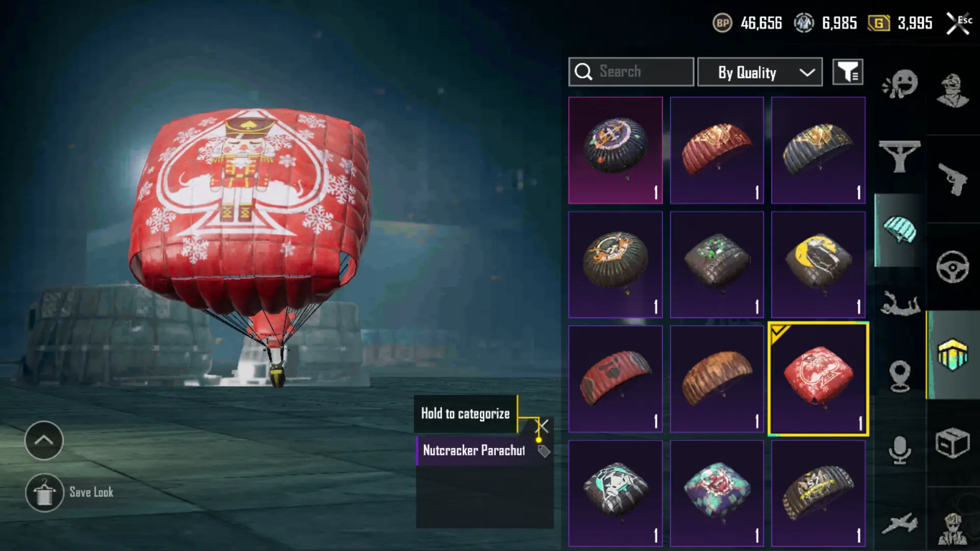Close the inventory with Esc X

coord(959,23)
